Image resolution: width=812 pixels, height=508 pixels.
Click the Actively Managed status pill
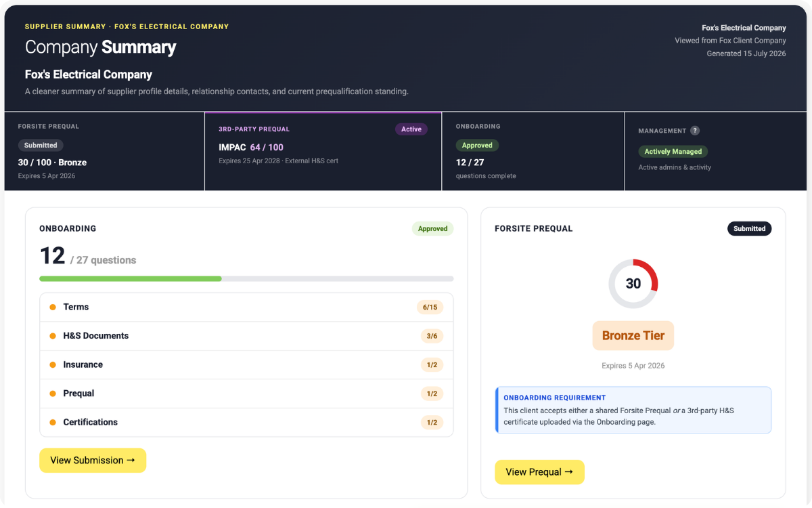(673, 152)
